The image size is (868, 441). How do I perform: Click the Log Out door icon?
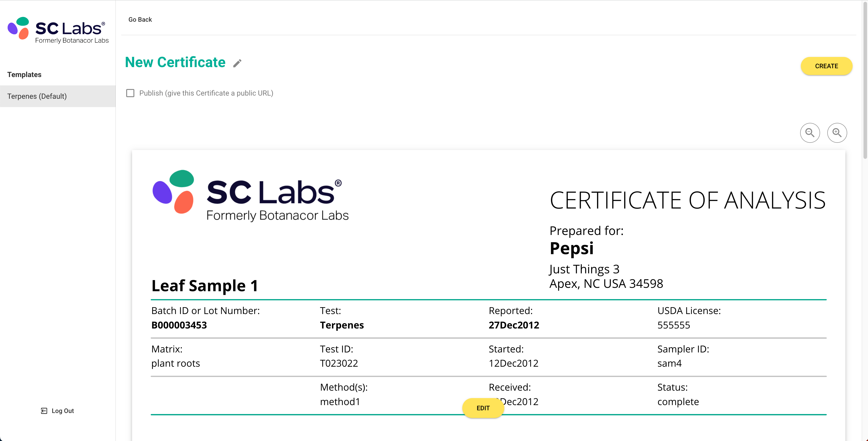[44, 411]
